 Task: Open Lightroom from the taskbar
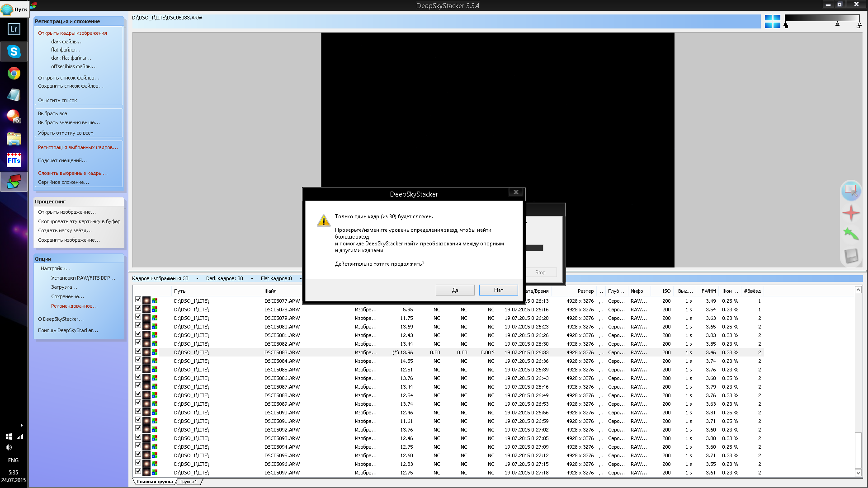click(x=14, y=29)
